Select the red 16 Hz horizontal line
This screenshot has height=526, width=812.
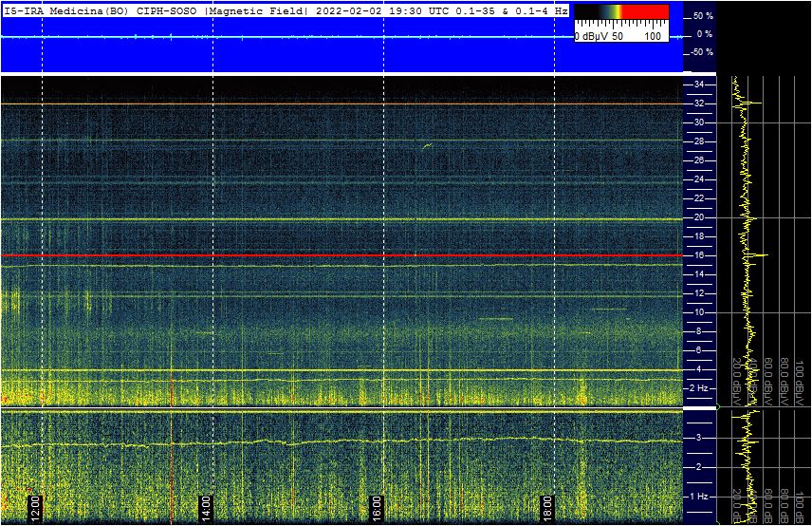click(341, 255)
